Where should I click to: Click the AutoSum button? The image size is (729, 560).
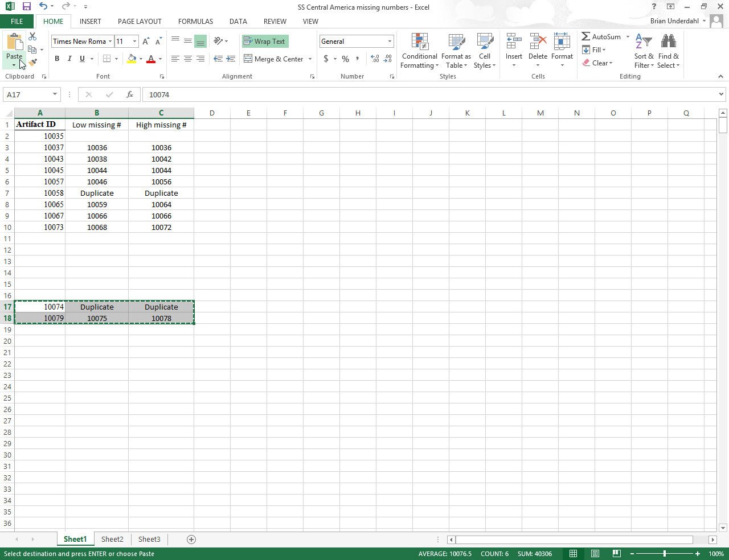point(601,36)
